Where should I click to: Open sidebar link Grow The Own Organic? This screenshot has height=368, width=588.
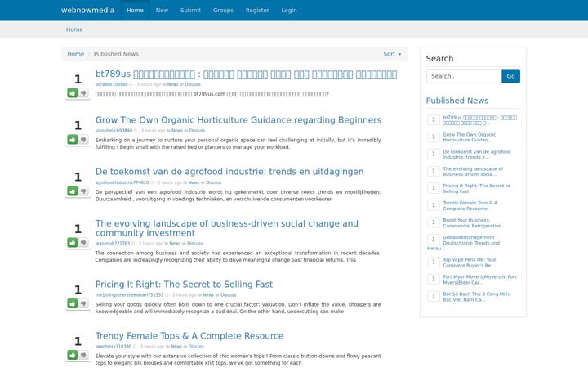[x=469, y=137]
